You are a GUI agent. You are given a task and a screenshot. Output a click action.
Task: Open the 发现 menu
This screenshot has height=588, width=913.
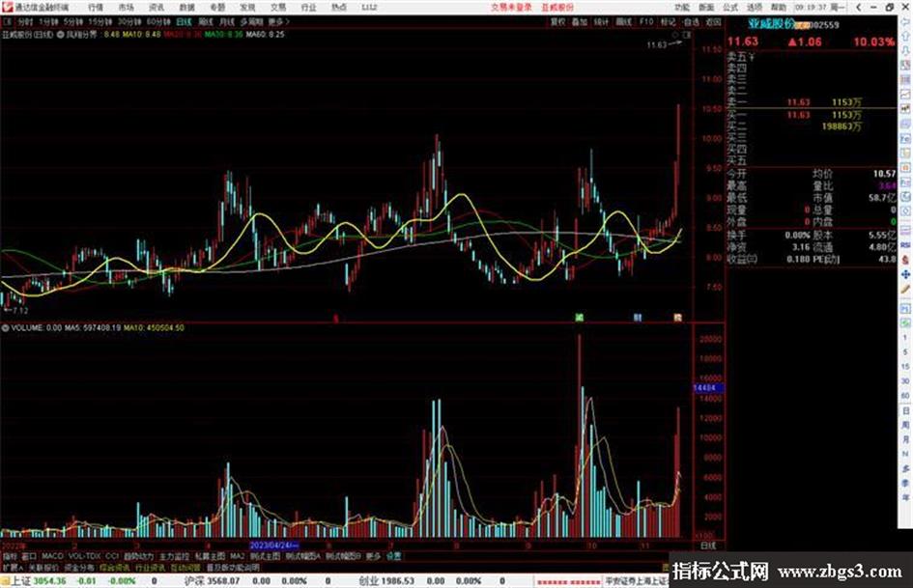tap(247, 8)
